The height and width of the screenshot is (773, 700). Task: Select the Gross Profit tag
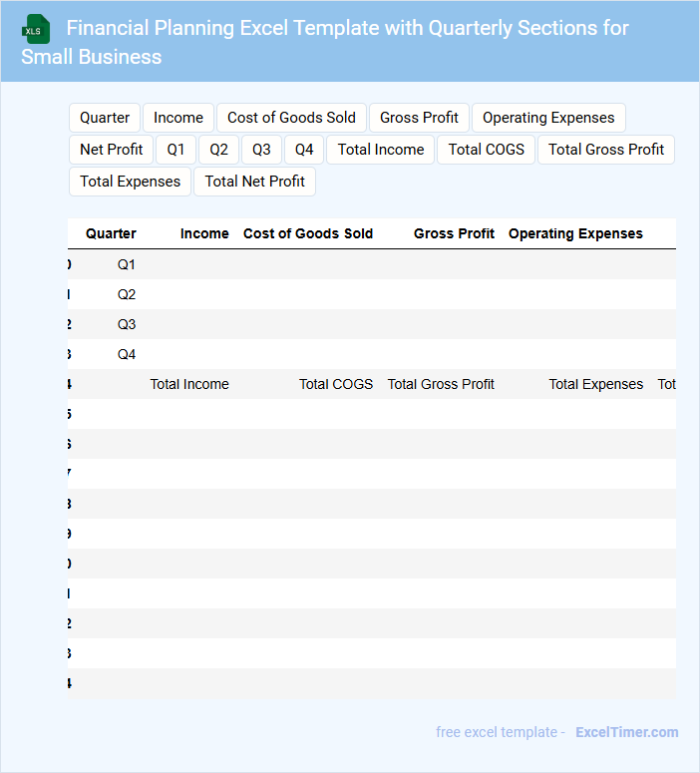point(419,118)
